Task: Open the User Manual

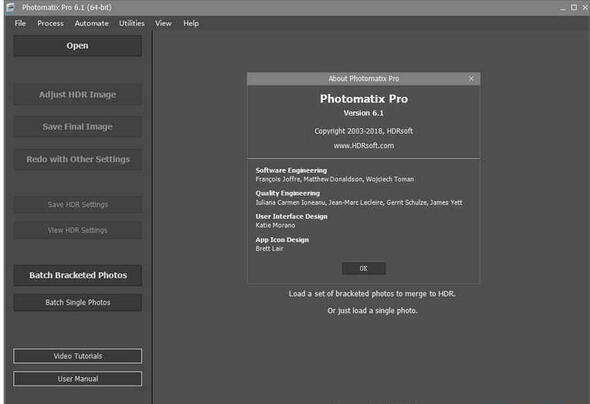Action: (78, 379)
